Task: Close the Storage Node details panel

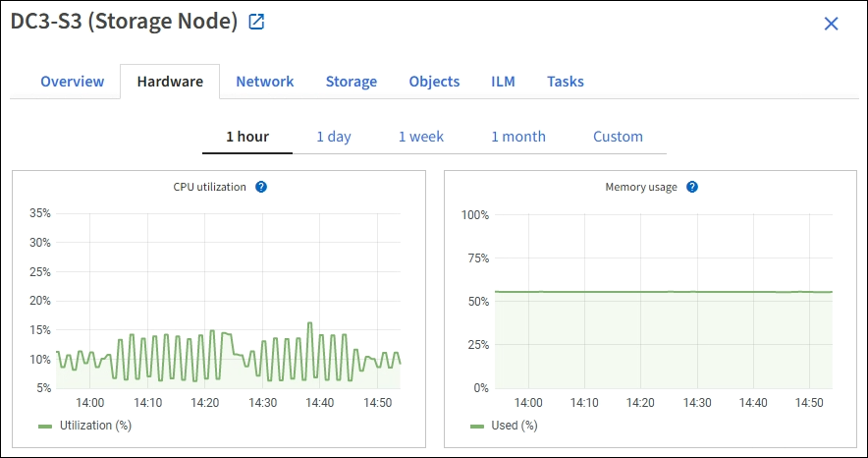Action: [x=831, y=24]
